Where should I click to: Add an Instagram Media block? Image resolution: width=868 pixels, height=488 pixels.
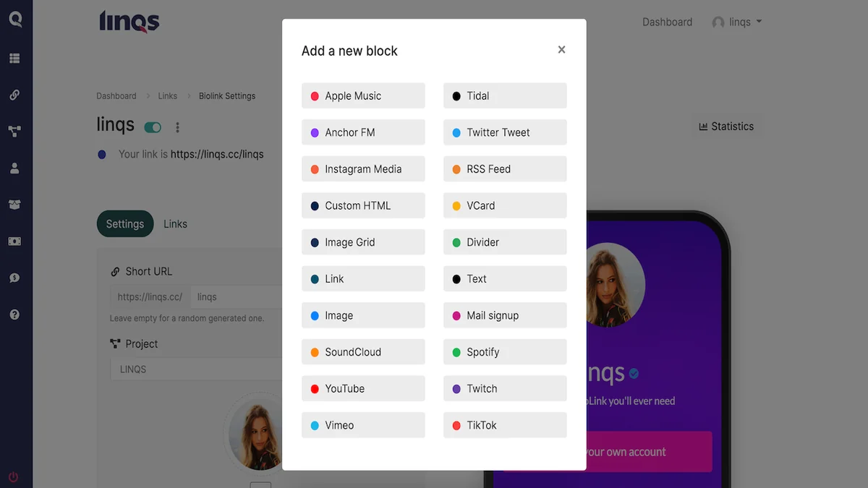click(363, 169)
